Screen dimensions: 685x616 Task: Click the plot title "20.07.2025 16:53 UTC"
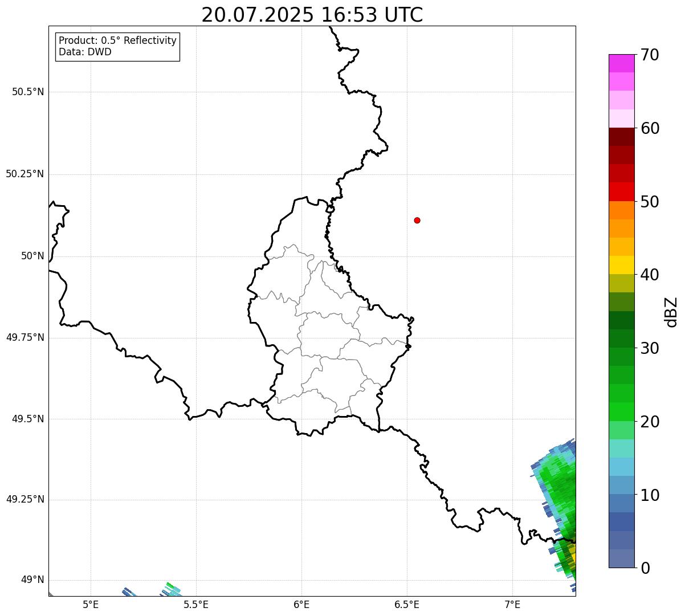click(x=312, y=15)
